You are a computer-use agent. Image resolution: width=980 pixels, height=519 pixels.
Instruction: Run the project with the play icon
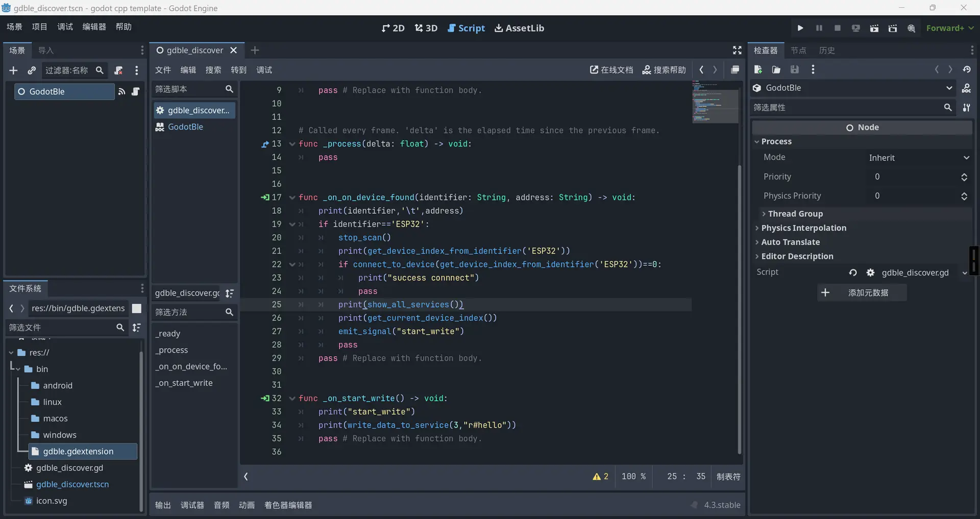[x=800, y=28]
